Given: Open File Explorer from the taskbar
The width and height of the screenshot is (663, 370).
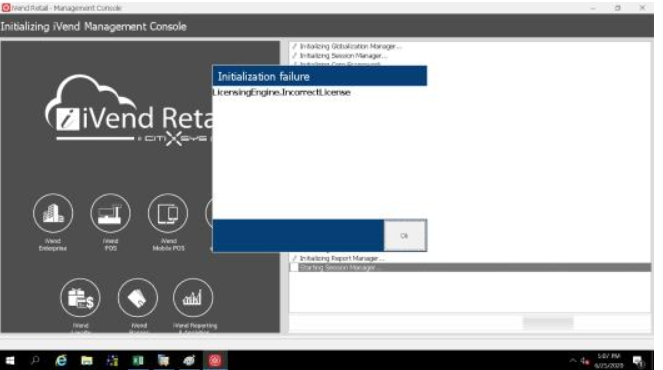Looking at the screenshot, I should click(x=87, y=361).
